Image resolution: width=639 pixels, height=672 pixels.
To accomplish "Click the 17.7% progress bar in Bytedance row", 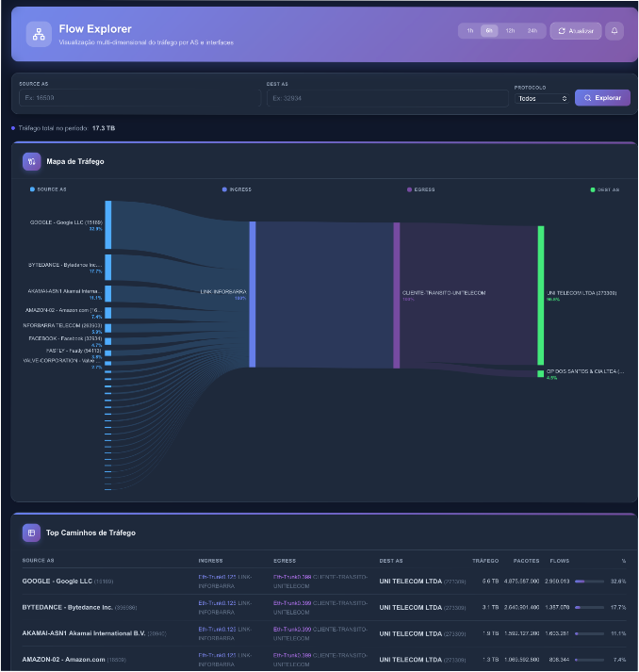I will coord(589,608).
